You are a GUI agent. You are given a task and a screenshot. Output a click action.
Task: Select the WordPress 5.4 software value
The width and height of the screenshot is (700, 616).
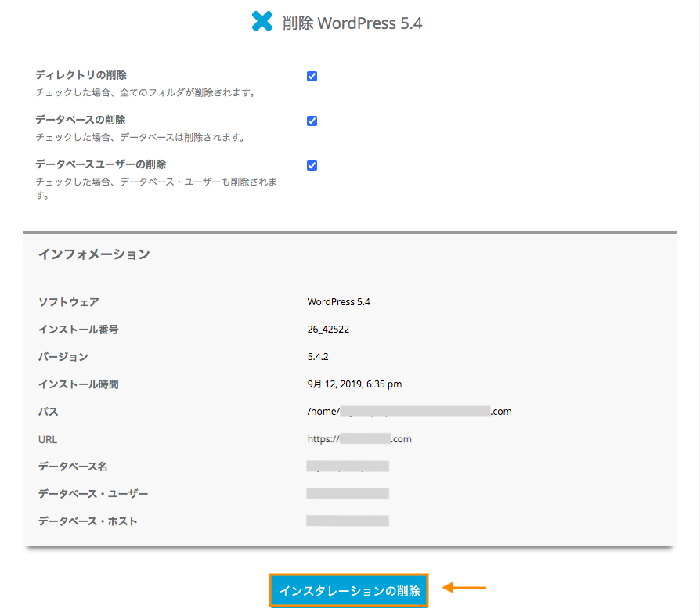pyautogui.click(x=339, y=302)
